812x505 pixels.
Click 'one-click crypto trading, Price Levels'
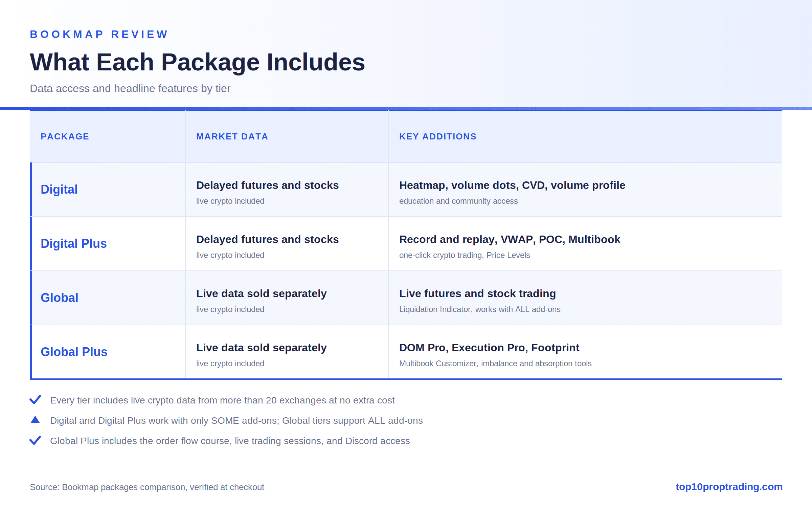coord(465,255)
